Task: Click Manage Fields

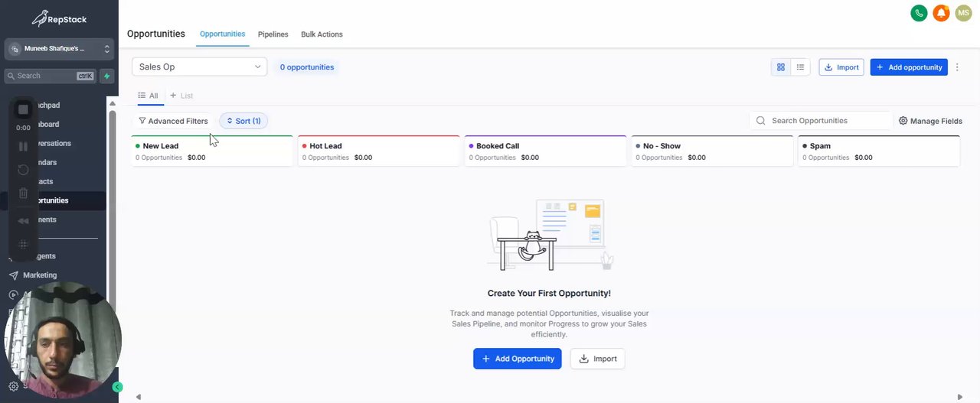Action: 930,121
